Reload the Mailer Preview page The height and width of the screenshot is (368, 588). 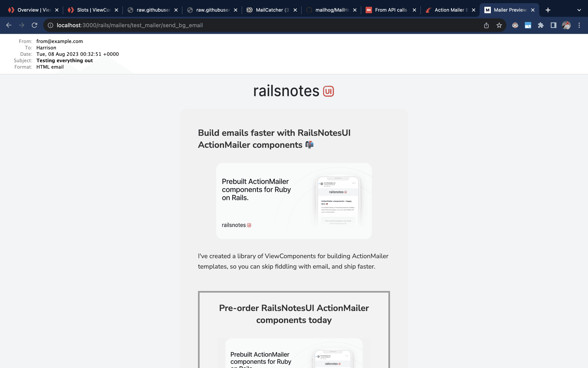pyautogui.click(x=35, y=25)
